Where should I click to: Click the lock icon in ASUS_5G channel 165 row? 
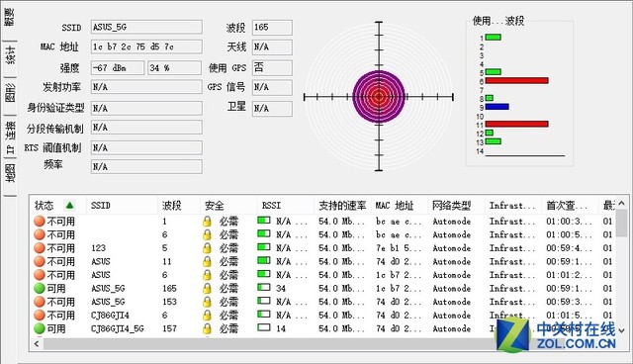tap(207, 289)
